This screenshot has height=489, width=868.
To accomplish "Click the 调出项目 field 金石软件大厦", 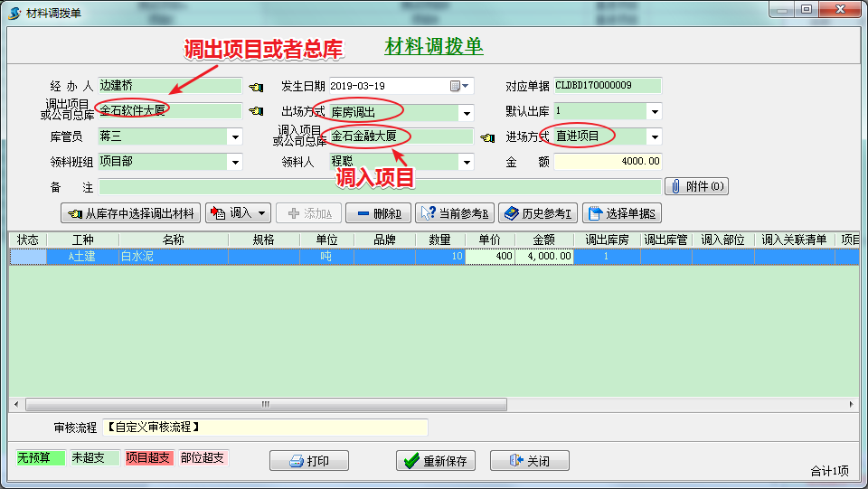I will point(170,110).
